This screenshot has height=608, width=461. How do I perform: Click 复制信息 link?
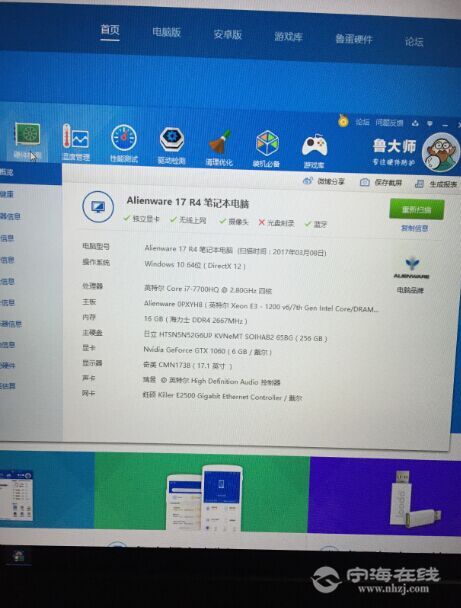pyautogui.click(x=414, y=228)
